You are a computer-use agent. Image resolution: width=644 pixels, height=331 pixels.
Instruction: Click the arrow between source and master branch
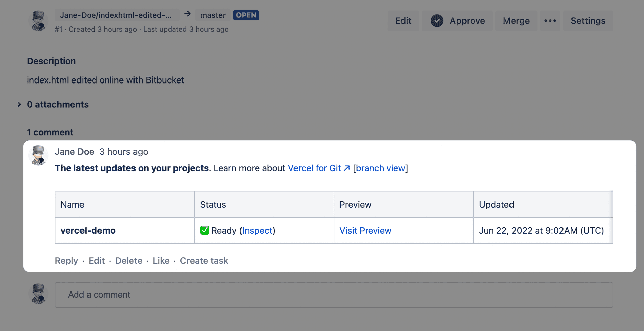187,14
